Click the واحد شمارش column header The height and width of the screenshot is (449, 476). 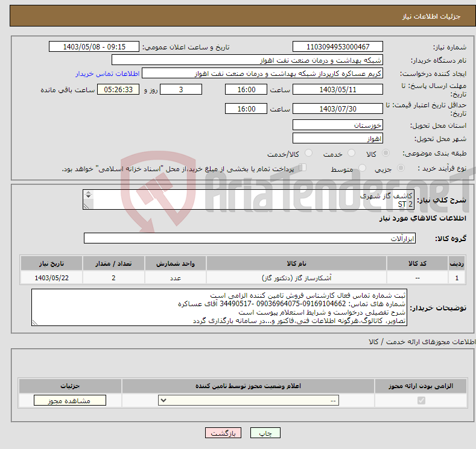(176, 263)
